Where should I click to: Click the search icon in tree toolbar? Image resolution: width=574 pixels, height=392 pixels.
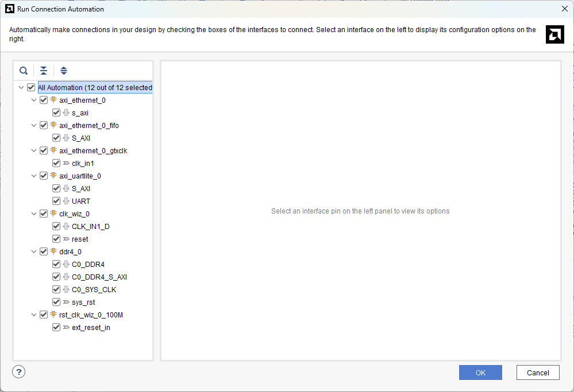click(x=24, y=71)
